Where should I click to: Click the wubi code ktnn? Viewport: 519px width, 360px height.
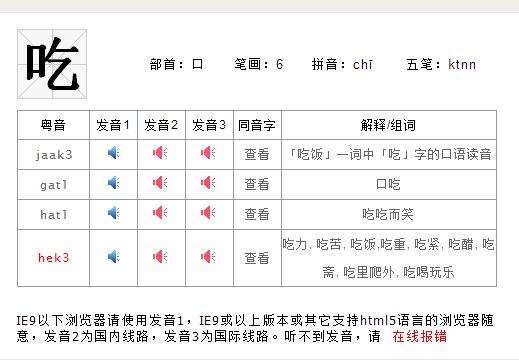[462, 64]
